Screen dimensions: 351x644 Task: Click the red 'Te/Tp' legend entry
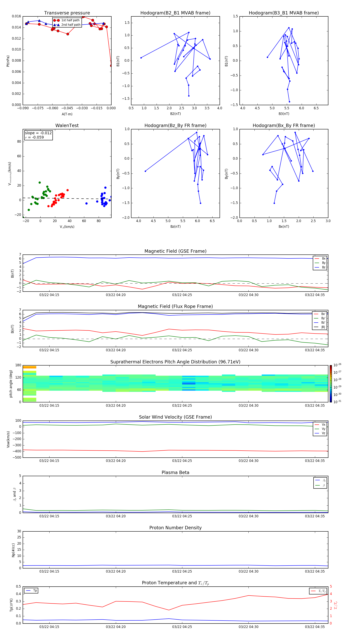(x=318, y=591)
